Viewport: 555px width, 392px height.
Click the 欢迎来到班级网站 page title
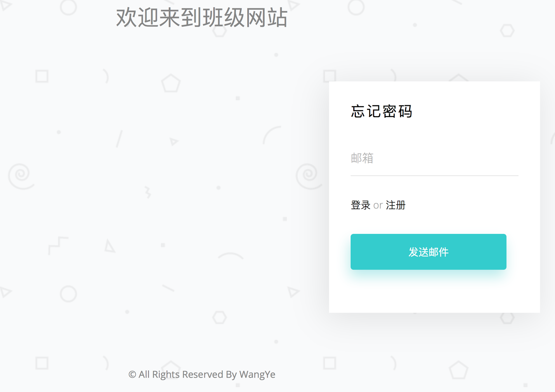202,17
